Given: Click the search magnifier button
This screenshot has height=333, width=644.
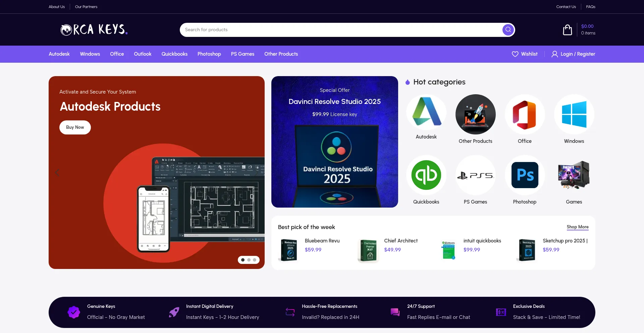Looking at the screenshot, I should [508, 30].
